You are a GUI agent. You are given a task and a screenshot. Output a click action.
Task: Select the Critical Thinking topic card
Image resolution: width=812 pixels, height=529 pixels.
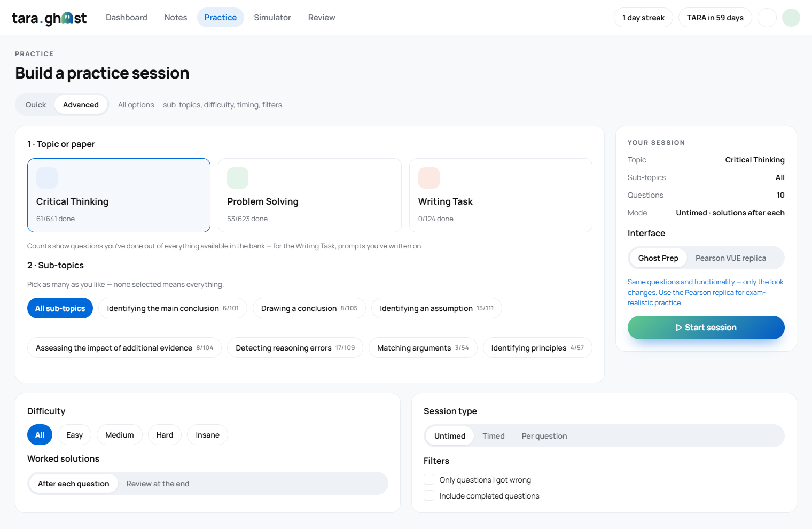point(119,195)
